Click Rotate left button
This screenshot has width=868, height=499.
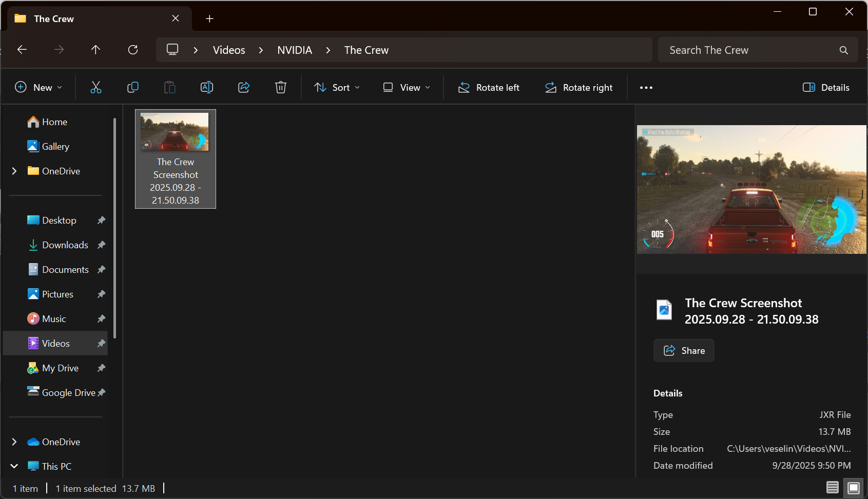click(x=489, y=88)
